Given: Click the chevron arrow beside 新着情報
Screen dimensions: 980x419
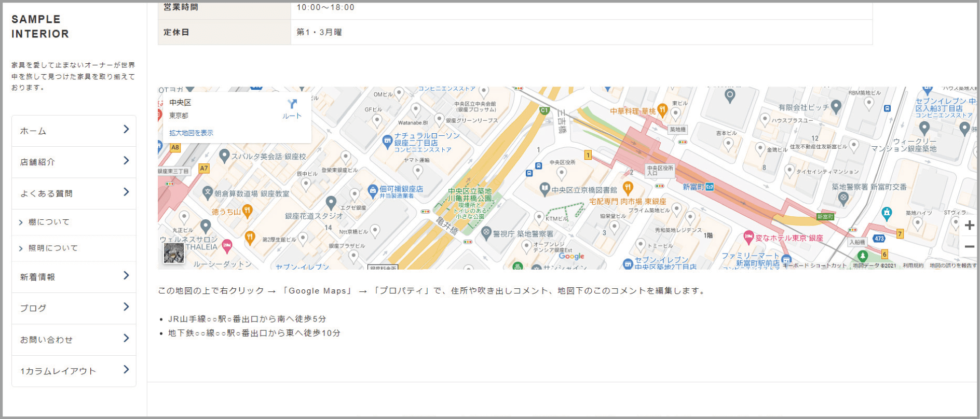Looking at the screenshot, I should coord(126,275).
